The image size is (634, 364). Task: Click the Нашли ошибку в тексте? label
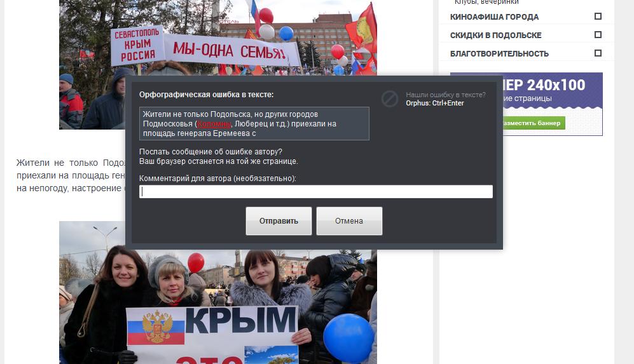446,95
